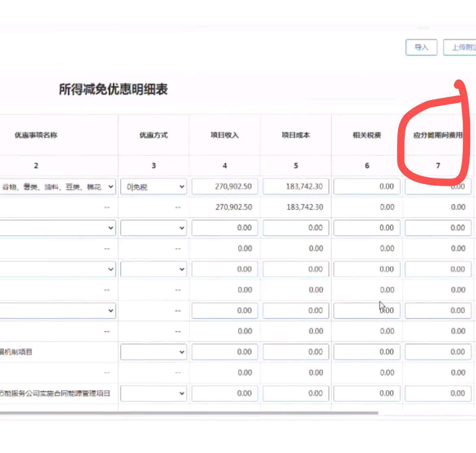Image resolution: width=476 pixels, height=453 pixels.
Task: Expand the 0|免税 优惠方式 dropdown
Action: click(154, 187)
